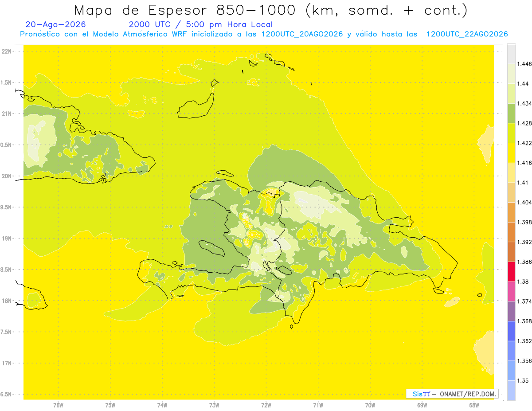Image resolution: width=532 pixels, height=411 pixels.
Task: Click the legend value 1.41
Action: 523,183
